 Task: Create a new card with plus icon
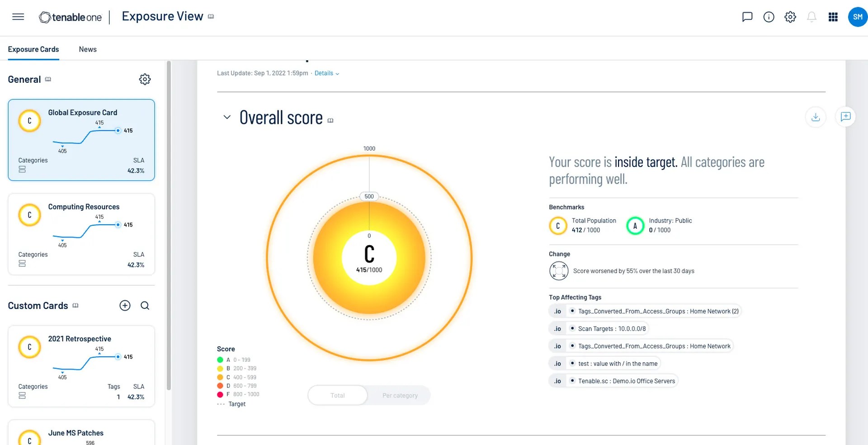pyautogui.click(x=125, y=306)
